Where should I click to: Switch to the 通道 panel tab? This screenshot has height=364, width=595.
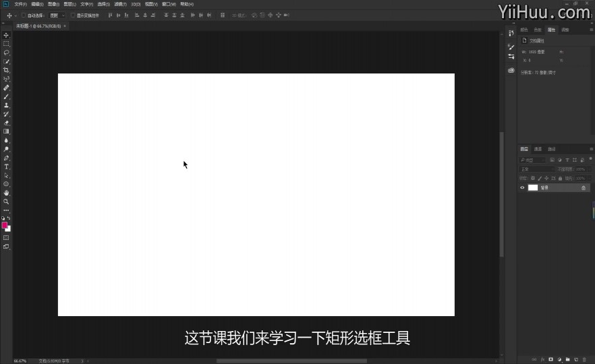pyautogui.click(x=538, y=149)
